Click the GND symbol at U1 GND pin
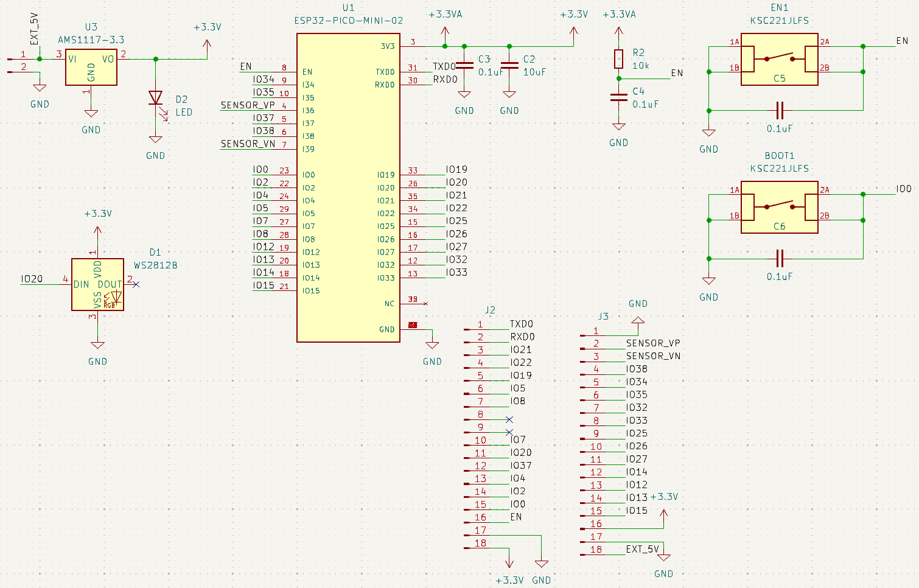Viewport: 919px width, 588px height. point(432,345)
